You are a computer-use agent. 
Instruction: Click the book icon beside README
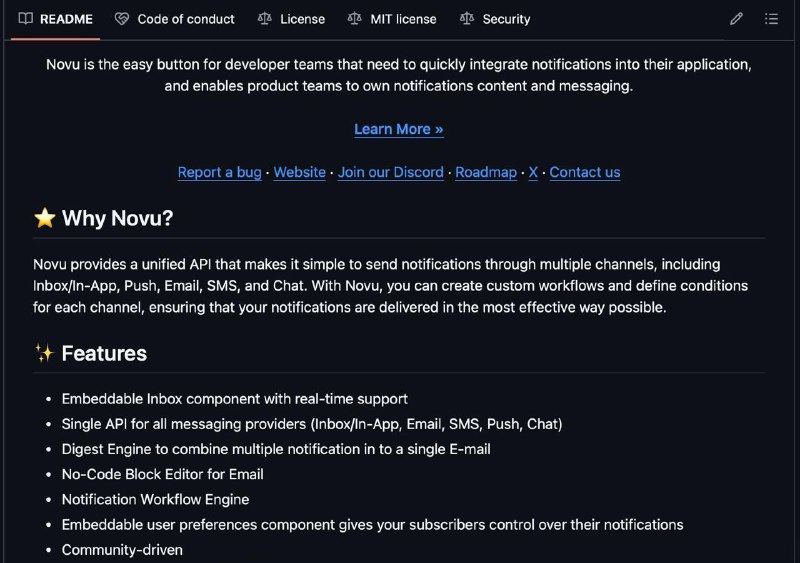click(x=26, y=19)
